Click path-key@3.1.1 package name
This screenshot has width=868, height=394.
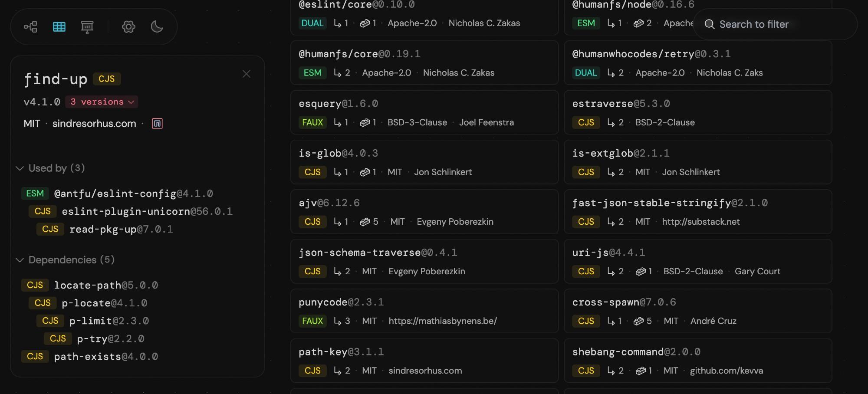click(341, 352)
